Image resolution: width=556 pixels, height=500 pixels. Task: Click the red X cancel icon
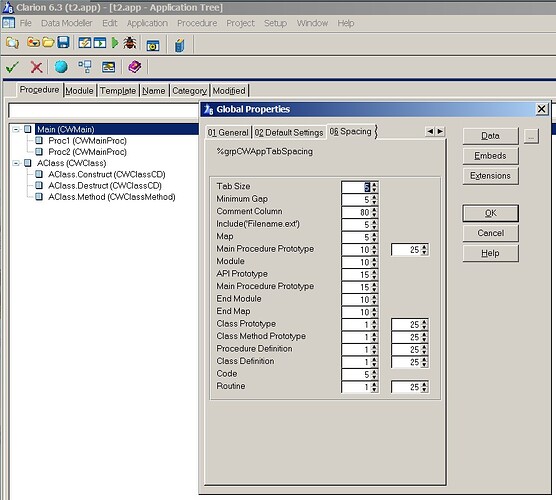36,67
